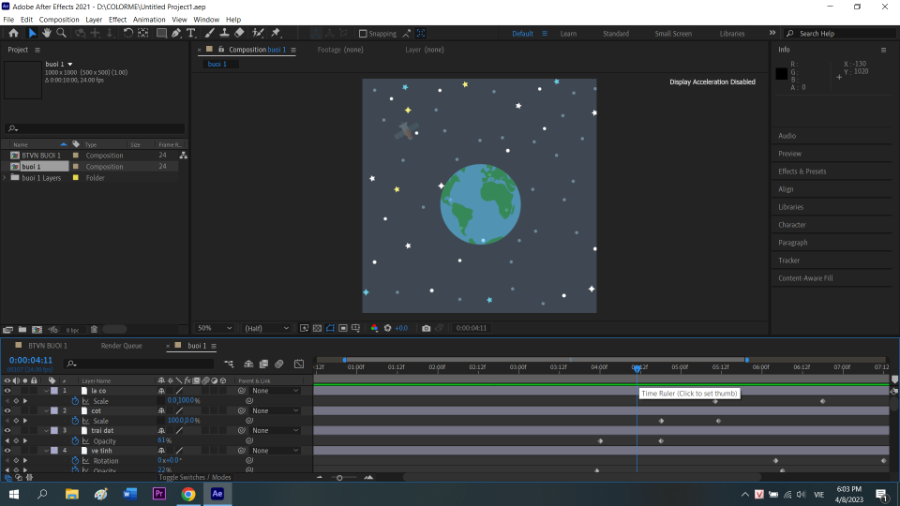The image size is (900, 506).
Task: Open parent dropdown for 'trai dat' layer
Action: (275, 430)
